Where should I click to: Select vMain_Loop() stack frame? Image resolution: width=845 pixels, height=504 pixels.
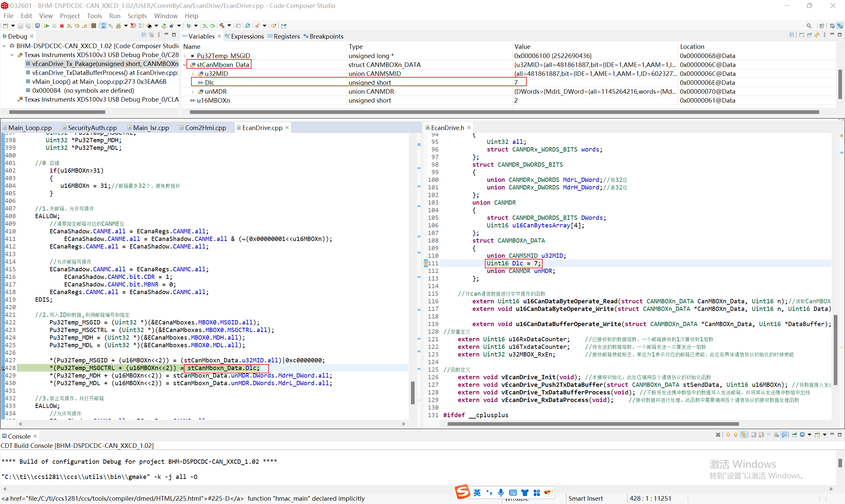coord(99,82)
